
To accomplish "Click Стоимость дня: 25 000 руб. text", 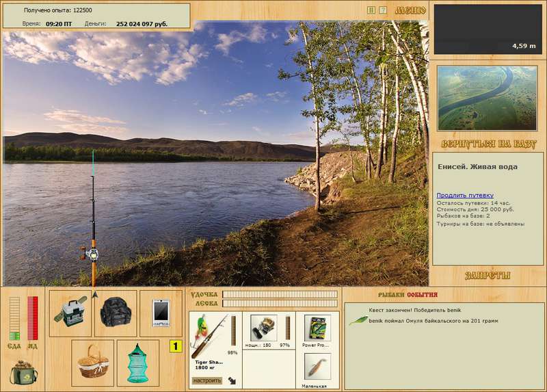I will tap(475, 209).
